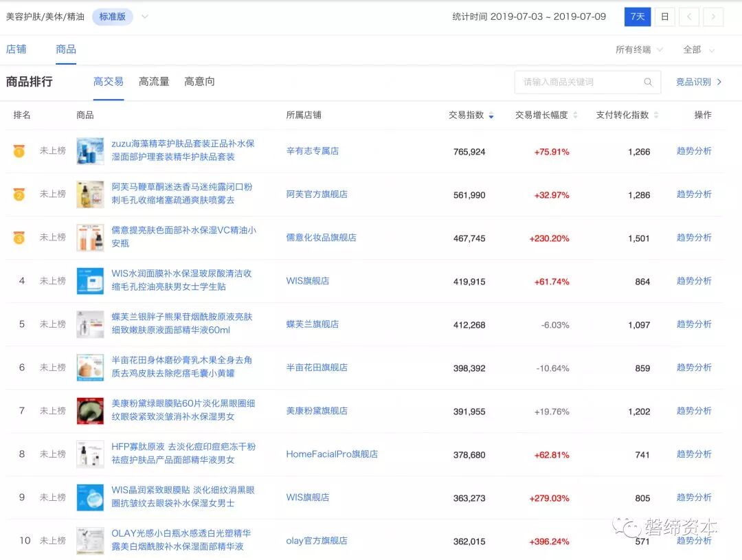Viewport: 742px width, 560px height.
Task: Open the 辛有志专属店 store link
Action: pos(313,151)
